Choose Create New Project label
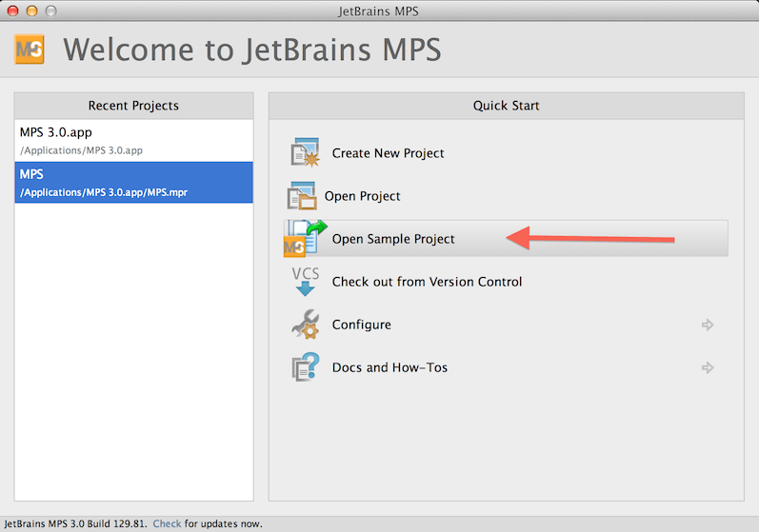759x532 pixels. coord(388,153)
